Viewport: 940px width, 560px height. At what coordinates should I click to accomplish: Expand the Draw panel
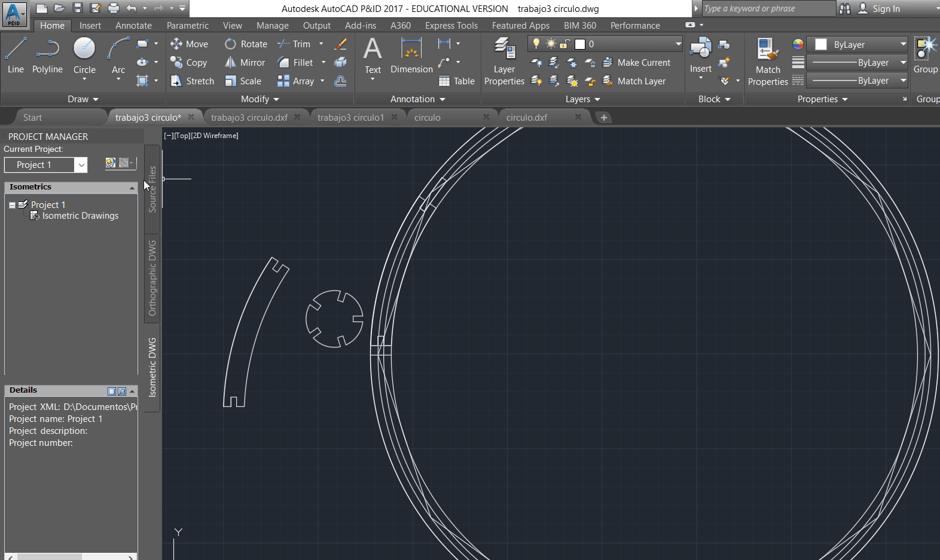pyautogui.click(x=83, y=99)
